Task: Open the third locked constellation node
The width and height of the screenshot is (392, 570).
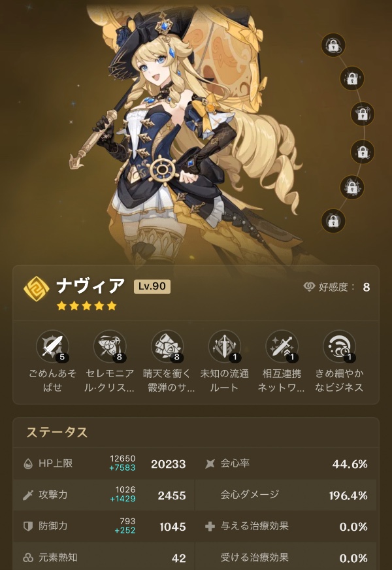Action: pos(362,114)
